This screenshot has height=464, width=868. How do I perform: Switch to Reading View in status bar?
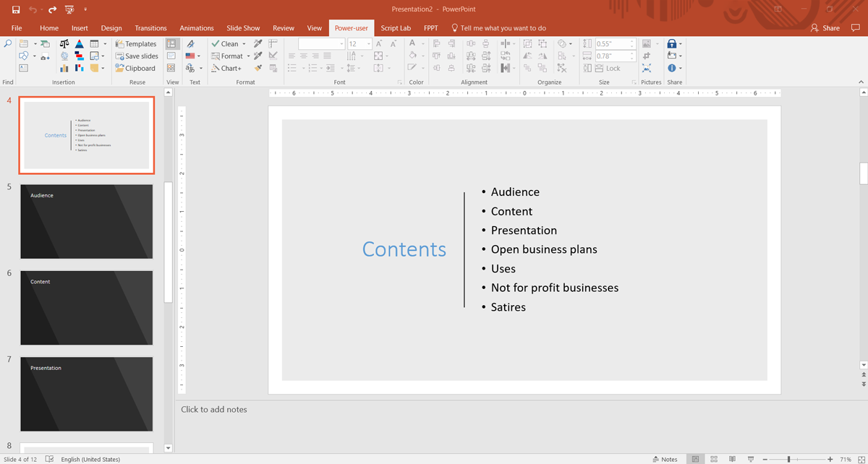click(x=732, y=459)
